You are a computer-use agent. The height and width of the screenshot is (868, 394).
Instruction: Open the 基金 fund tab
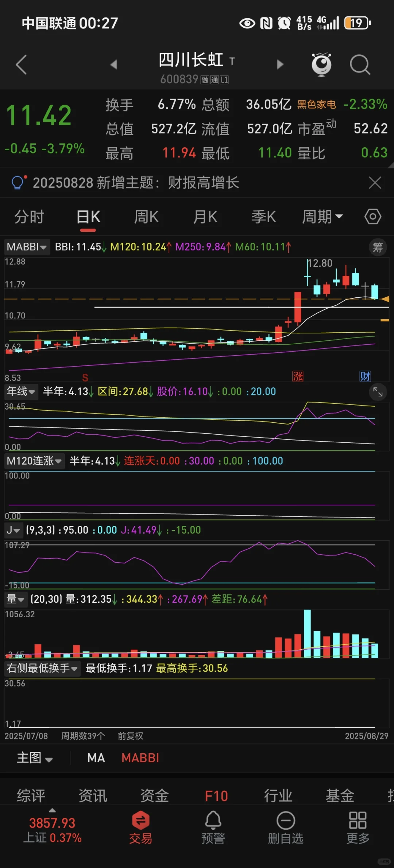tap(340, 795)
